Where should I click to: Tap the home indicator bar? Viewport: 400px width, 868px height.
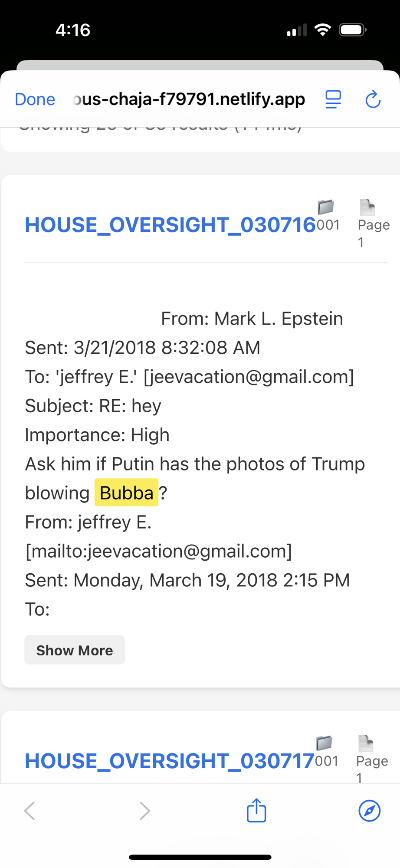[x=200, y=857]
